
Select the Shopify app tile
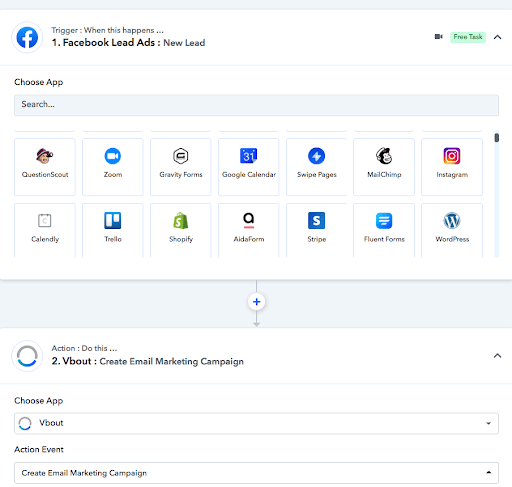tap(181, 230)
